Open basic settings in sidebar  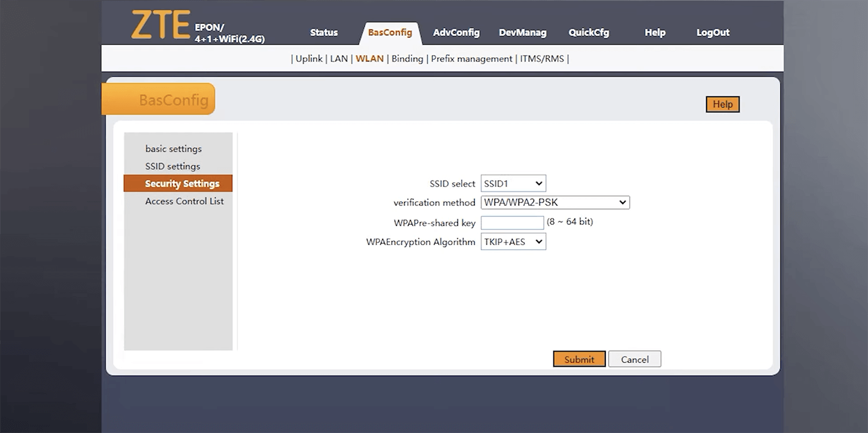(174, 149)
